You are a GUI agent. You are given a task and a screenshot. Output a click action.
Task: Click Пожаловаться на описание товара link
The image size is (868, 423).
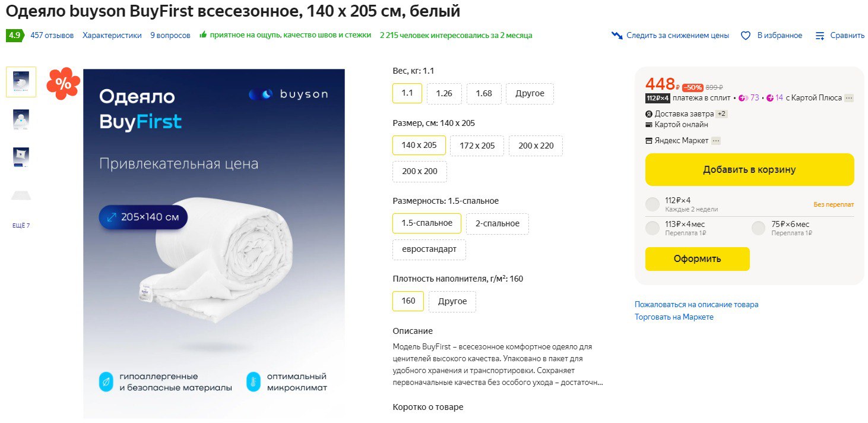coord(696,304)
